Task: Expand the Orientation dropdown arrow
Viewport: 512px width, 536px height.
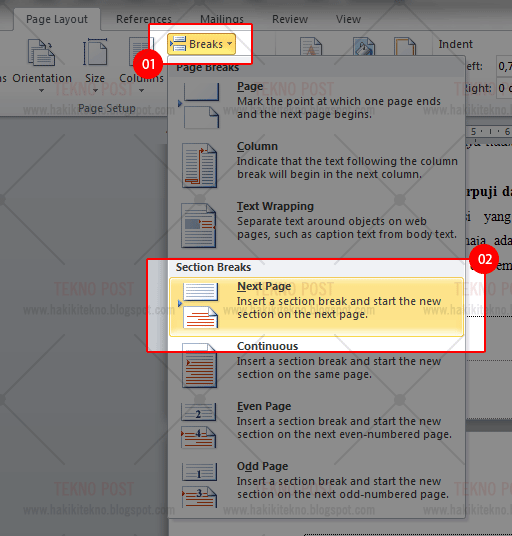Action: pyautogui.click(x=41, y=91)
